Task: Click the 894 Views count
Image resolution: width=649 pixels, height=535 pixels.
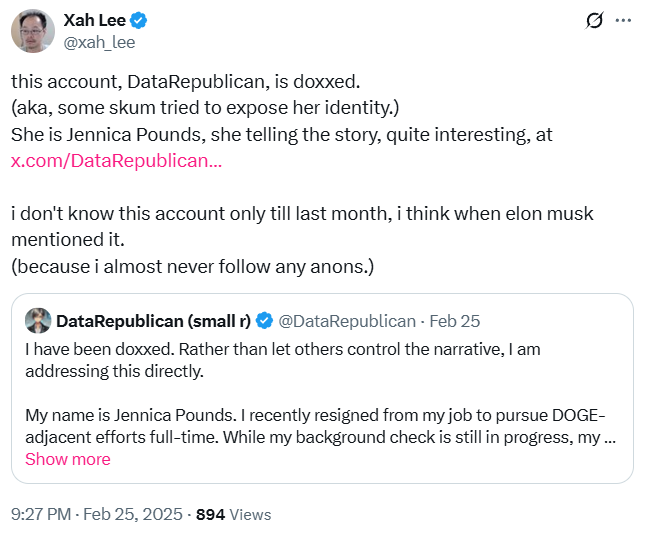Action: pos(233,514)
